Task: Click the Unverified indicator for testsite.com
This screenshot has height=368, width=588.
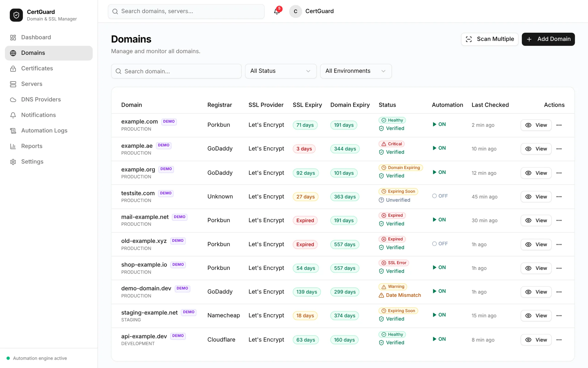Action: click(394, 200)
